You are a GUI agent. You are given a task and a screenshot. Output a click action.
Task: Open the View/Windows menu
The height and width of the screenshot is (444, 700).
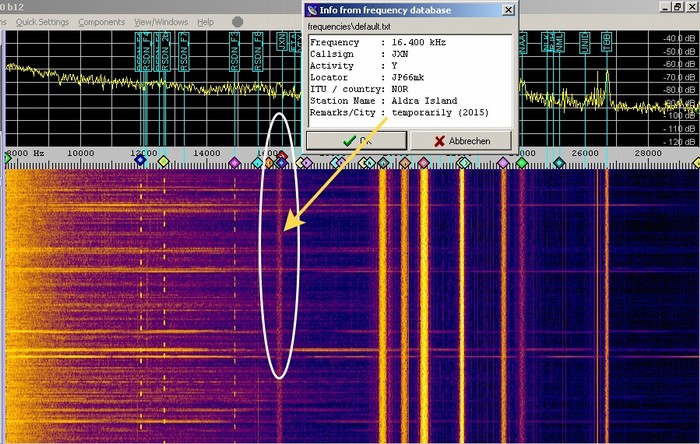pos(159,21)
